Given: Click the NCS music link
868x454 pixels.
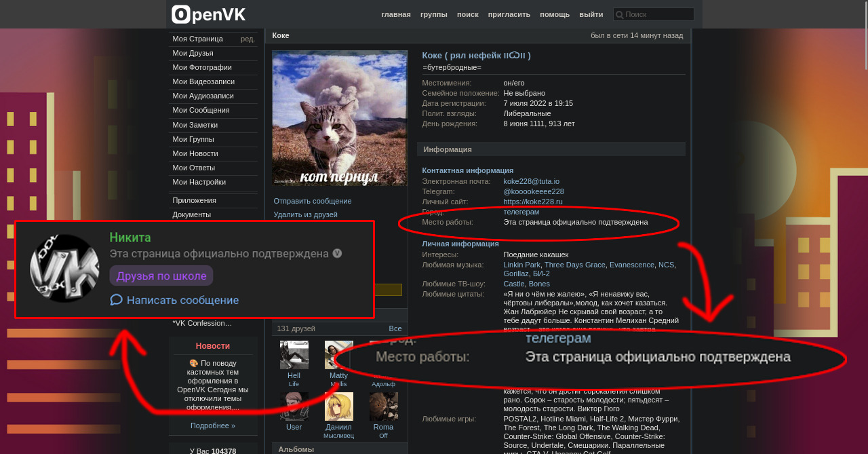Looking at the screenshot, I should tap(666, 265).
